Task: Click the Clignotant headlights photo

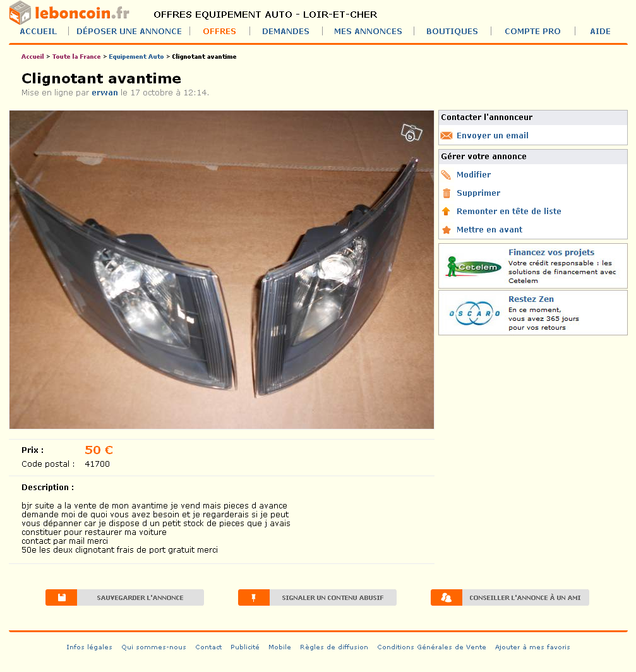Action: [x=222, y=270]
